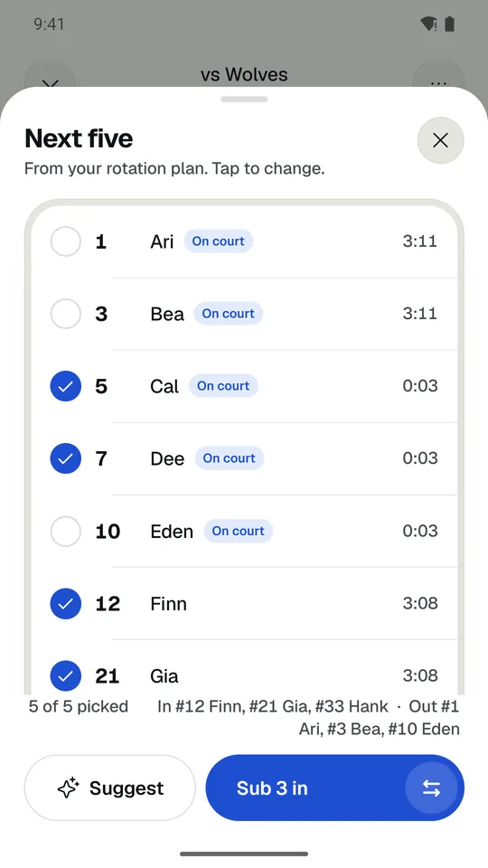
Task: Uncheck #12 Finn
Action: (66, 603)
